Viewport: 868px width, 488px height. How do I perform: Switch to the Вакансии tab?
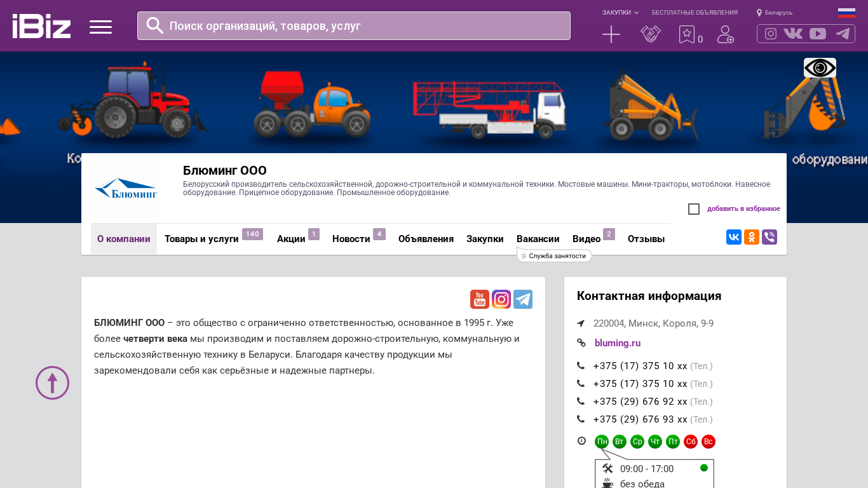click(x=538, y=239)
